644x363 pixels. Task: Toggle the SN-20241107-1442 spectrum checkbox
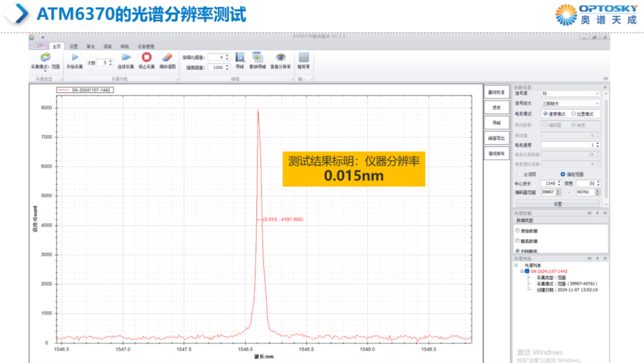coord(527,271)
